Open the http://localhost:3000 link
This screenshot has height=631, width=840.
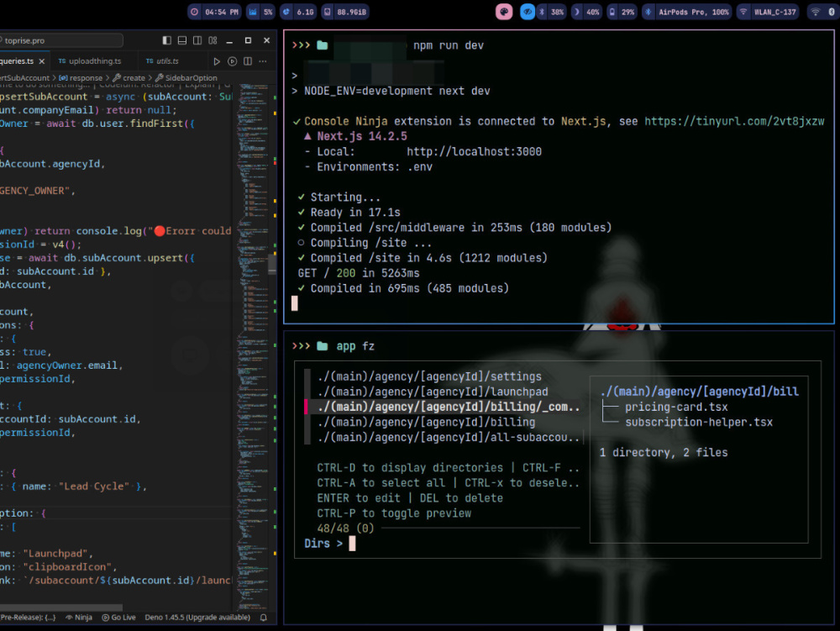[x=474, y=151]
